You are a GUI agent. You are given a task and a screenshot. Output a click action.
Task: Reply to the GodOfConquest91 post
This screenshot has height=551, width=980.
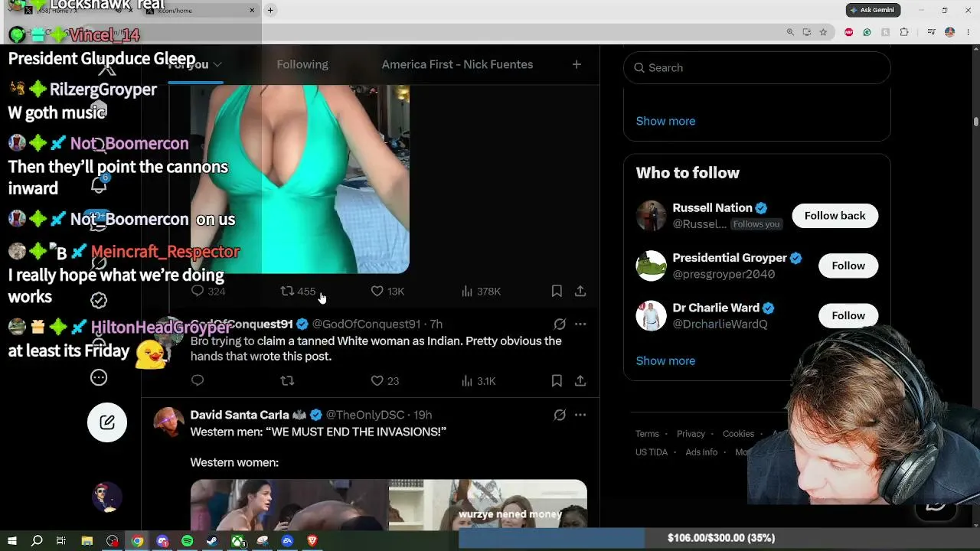click(198, 381)
